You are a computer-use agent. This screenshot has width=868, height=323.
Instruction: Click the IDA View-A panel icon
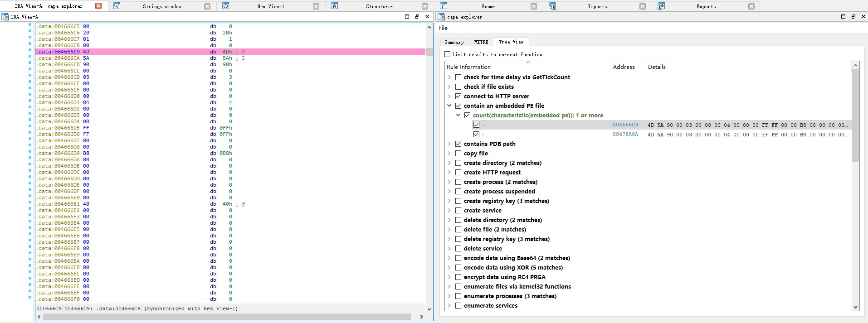[5, 17]
